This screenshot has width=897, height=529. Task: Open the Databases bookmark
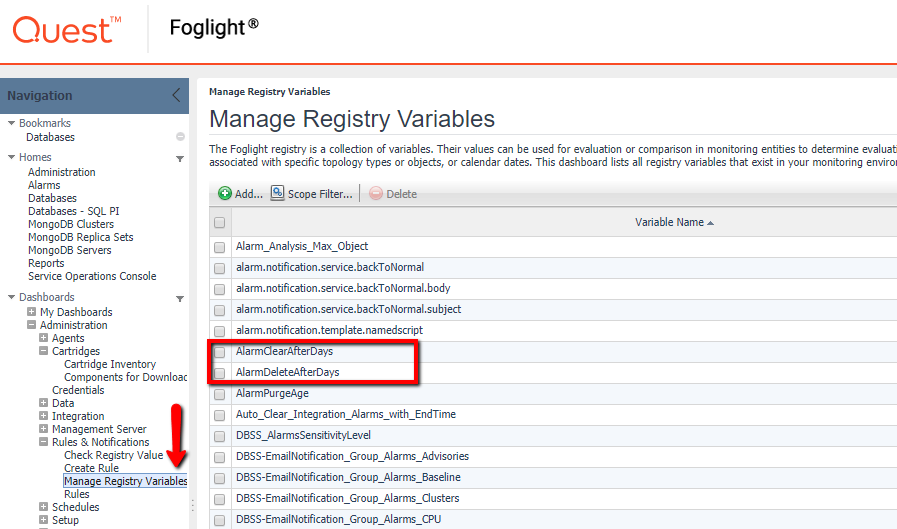coord(50,137)
